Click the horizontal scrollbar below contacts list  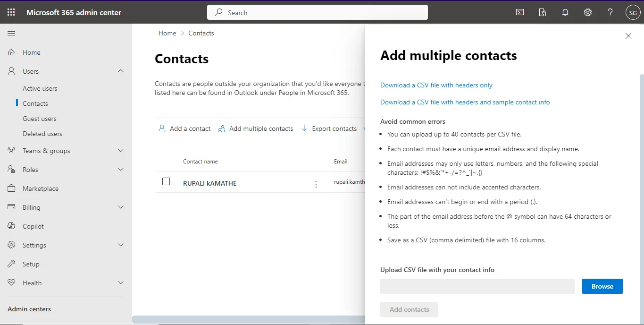pos(249,320)
